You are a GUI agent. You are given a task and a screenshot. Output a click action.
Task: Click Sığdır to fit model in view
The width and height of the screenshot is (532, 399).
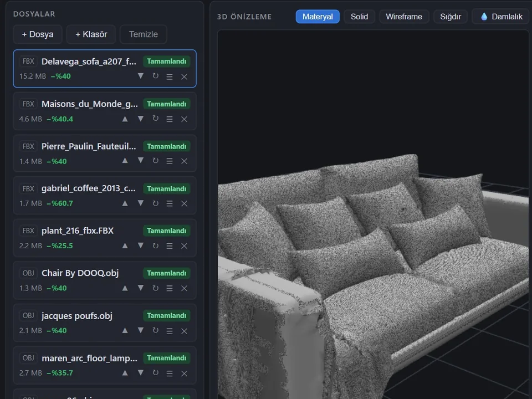451,17
